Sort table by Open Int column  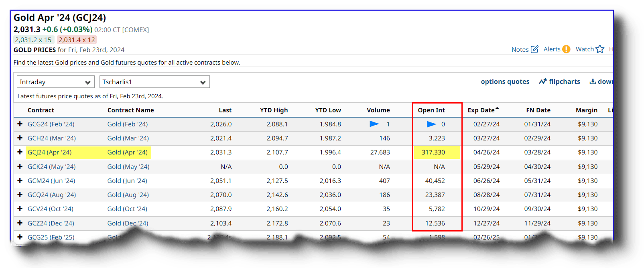point(431,110)
